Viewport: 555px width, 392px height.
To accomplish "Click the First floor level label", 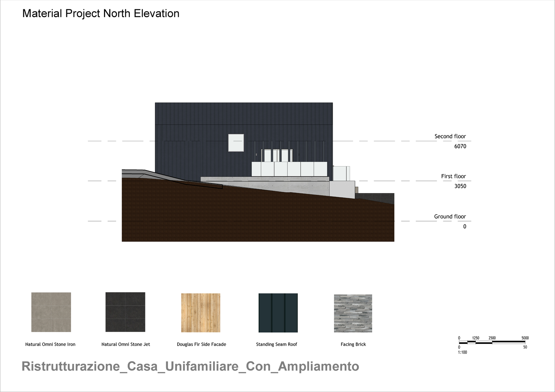I will (x=453, y=176).
